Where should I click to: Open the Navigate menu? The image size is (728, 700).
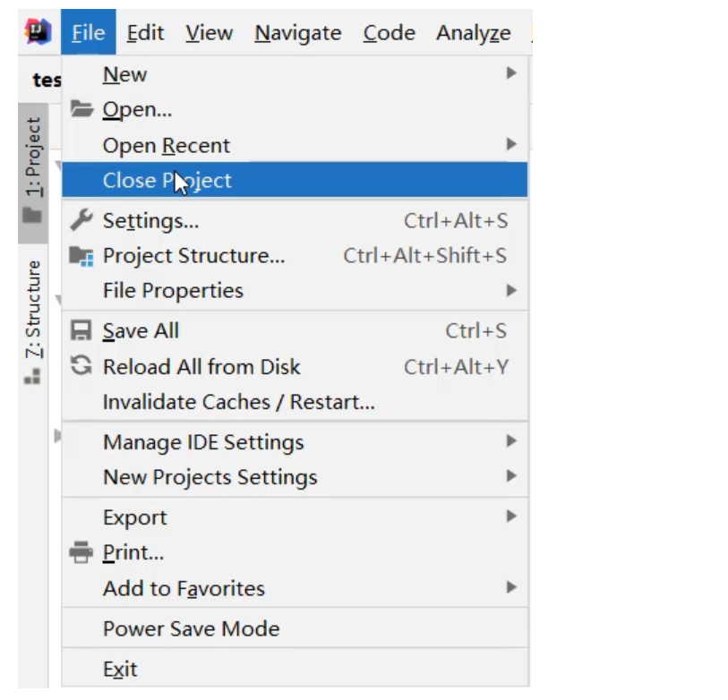point(297,33)
